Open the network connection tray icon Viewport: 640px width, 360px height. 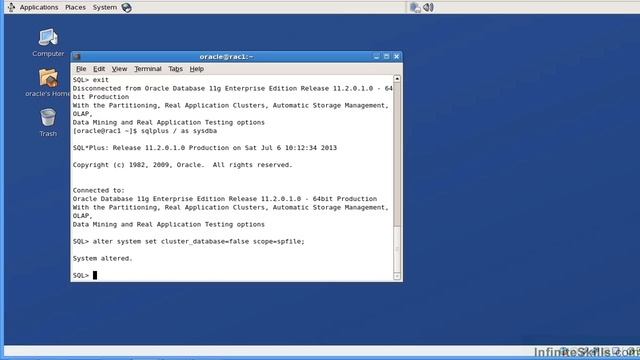415,7
